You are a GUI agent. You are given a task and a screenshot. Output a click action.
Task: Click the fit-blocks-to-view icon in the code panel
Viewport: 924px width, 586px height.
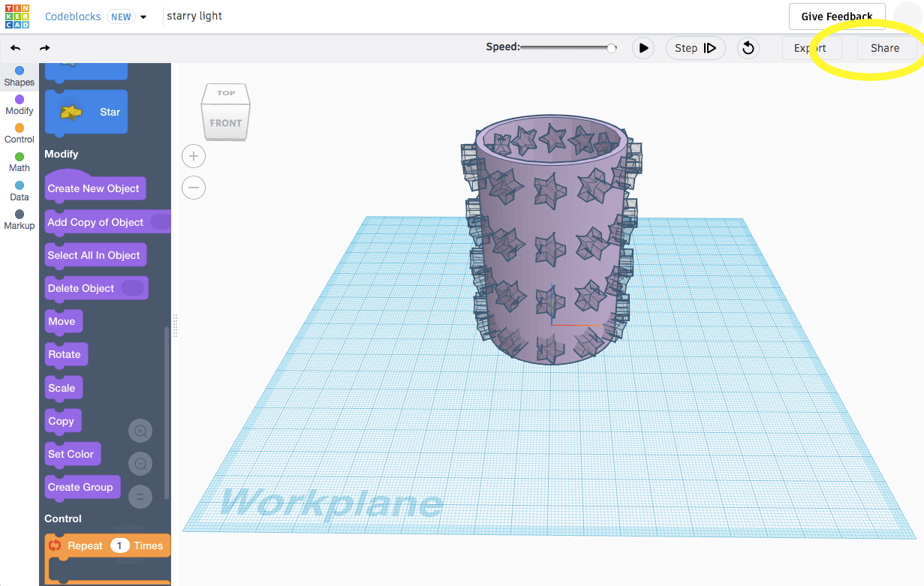pos(140,496)
